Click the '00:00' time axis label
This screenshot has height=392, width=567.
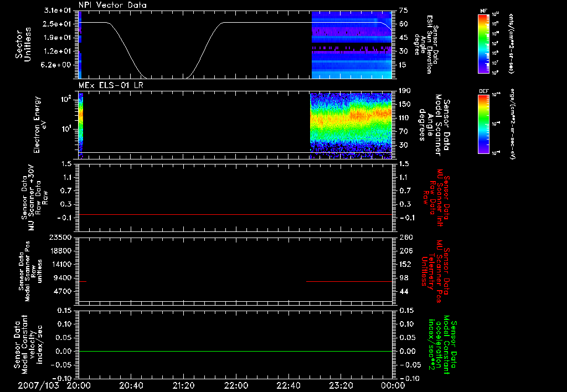(x=393, y=385)
